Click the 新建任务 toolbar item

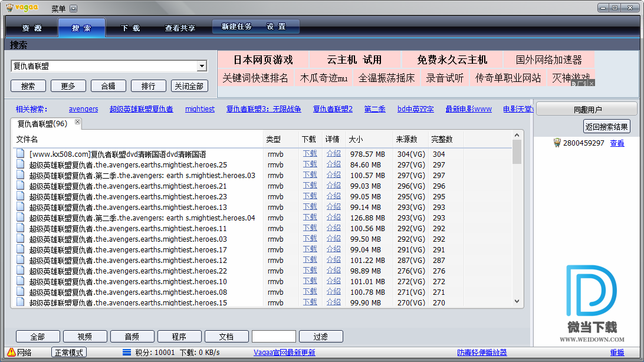[x=236, y=27]
